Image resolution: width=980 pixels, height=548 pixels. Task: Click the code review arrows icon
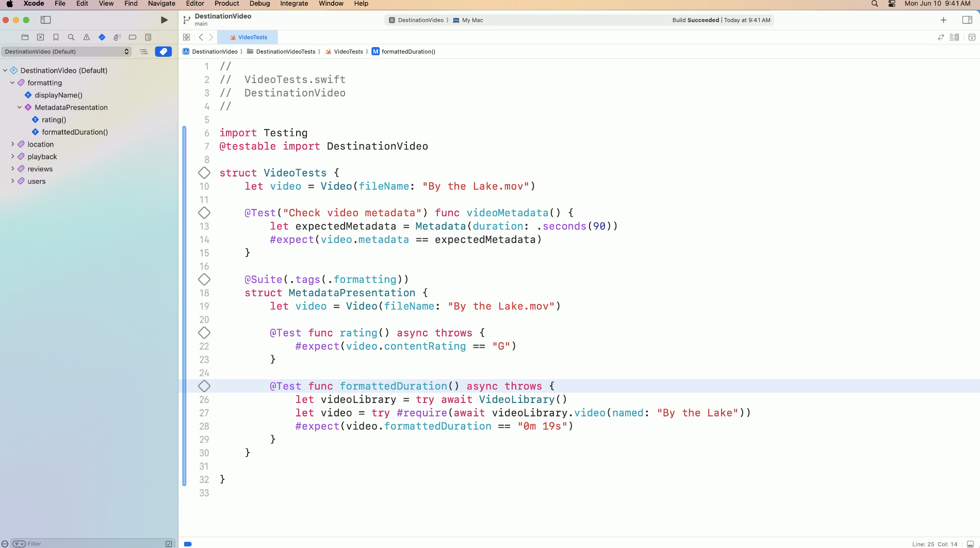941,37
